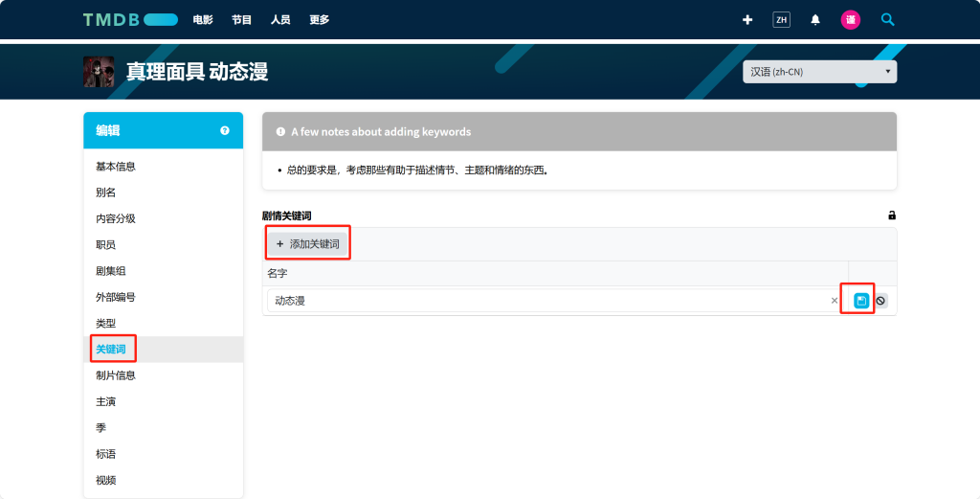
Task: Click the plus icon in top bar
Action: 747,19
